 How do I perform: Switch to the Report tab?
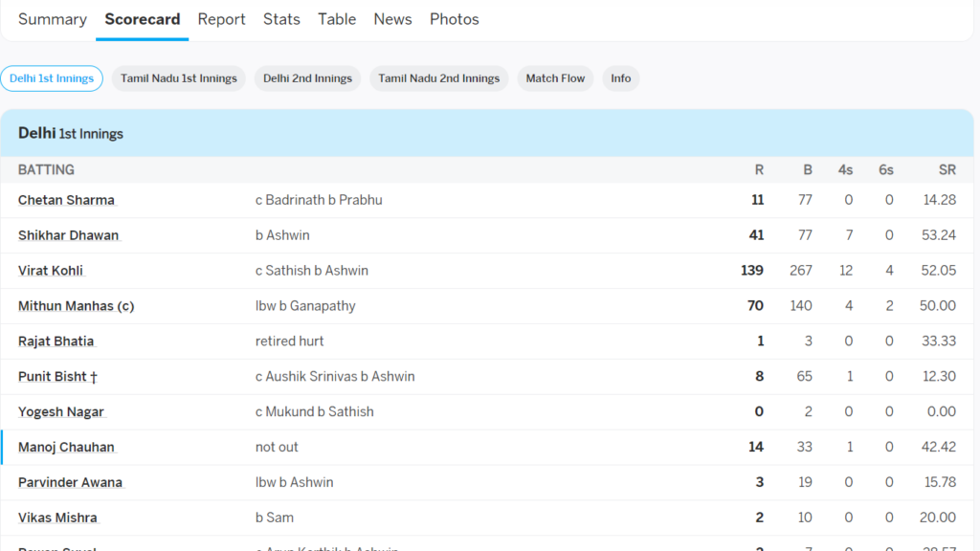coord(221,19)
